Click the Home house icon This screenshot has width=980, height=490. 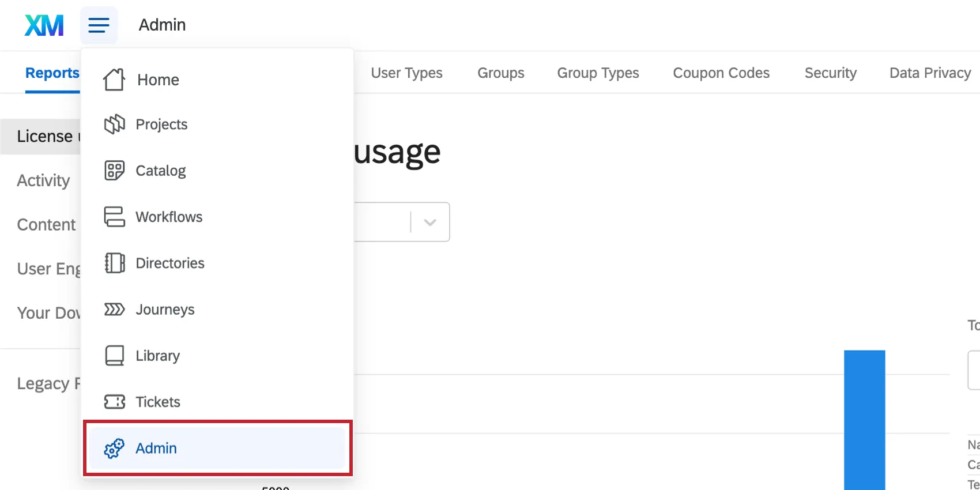tap(114, 80)
